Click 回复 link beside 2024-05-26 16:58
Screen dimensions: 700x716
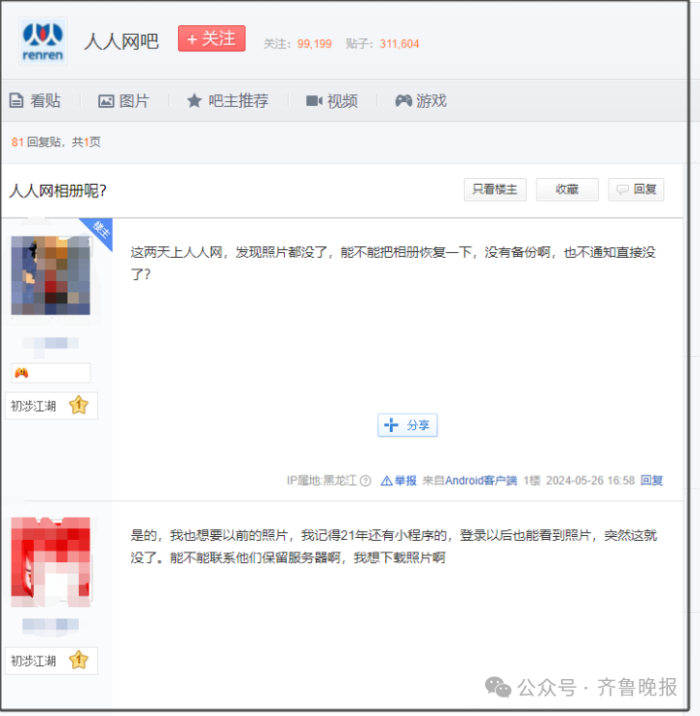pyautogui.click(x=652, y=480)
